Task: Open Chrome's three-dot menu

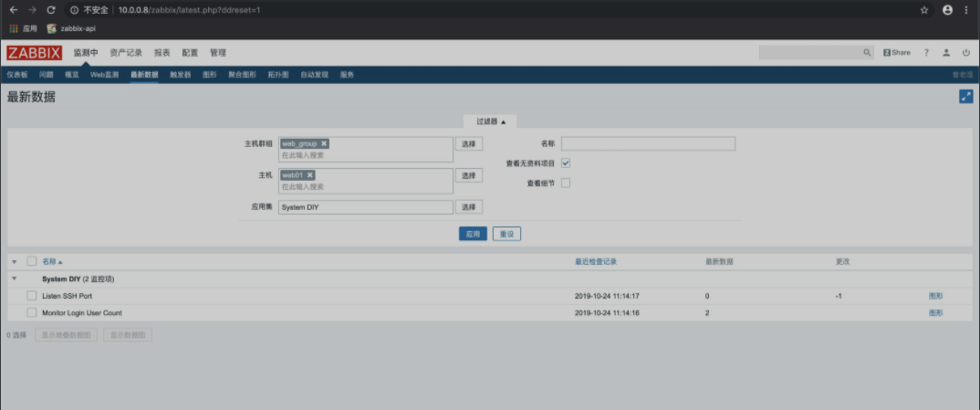Action: click(967, 10)
